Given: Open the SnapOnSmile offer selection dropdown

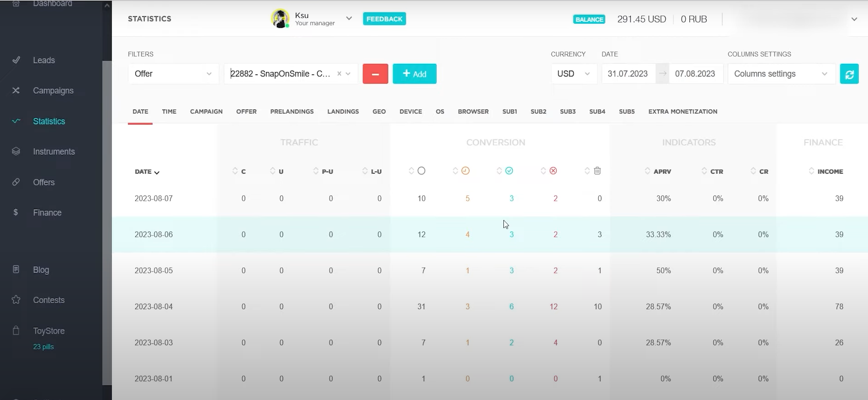Looking at the screenshot, I should 291,74.
